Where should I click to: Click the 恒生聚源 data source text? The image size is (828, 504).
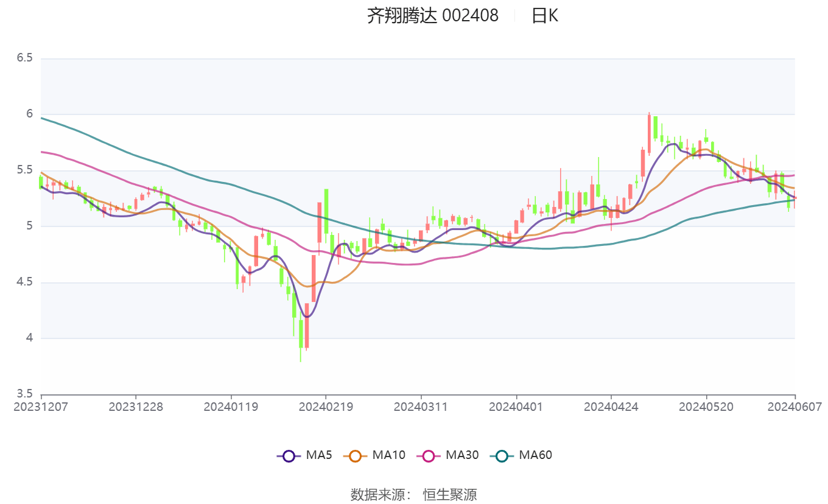click(x=450, y=494)
